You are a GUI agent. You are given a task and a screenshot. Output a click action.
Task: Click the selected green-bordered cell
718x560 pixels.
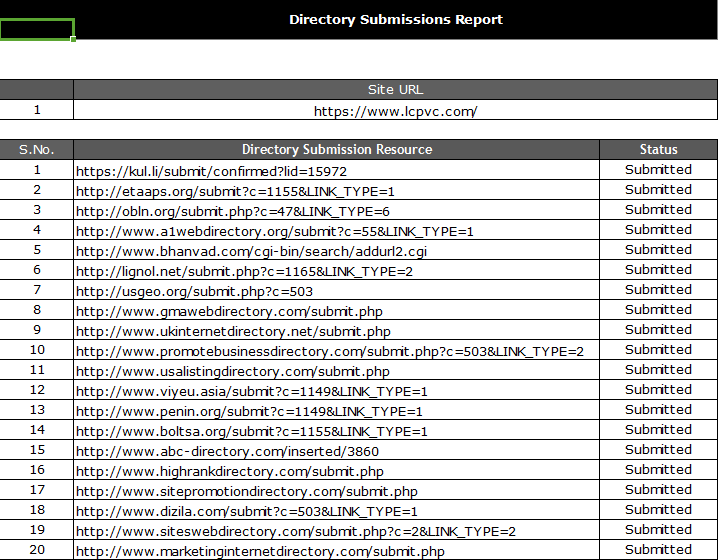(37, 29)
